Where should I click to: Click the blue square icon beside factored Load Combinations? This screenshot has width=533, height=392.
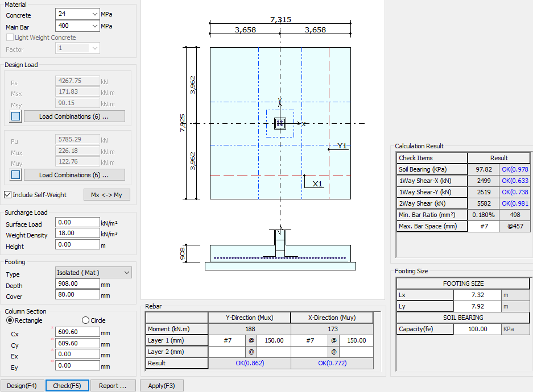16,175
